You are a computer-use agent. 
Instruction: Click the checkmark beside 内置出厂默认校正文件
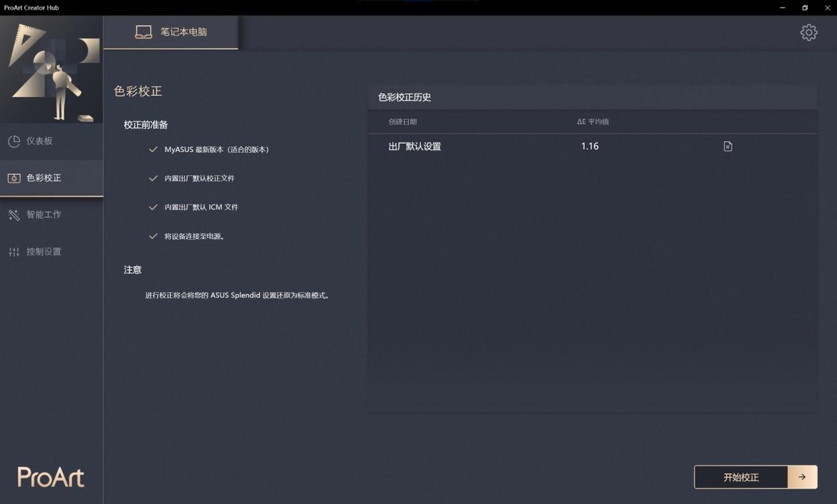[153, 178]
